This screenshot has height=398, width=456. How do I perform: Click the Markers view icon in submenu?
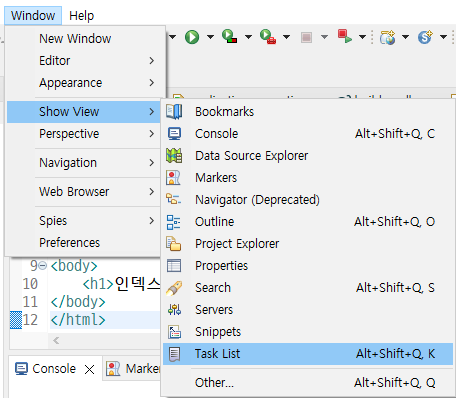(x=173, y=178)
